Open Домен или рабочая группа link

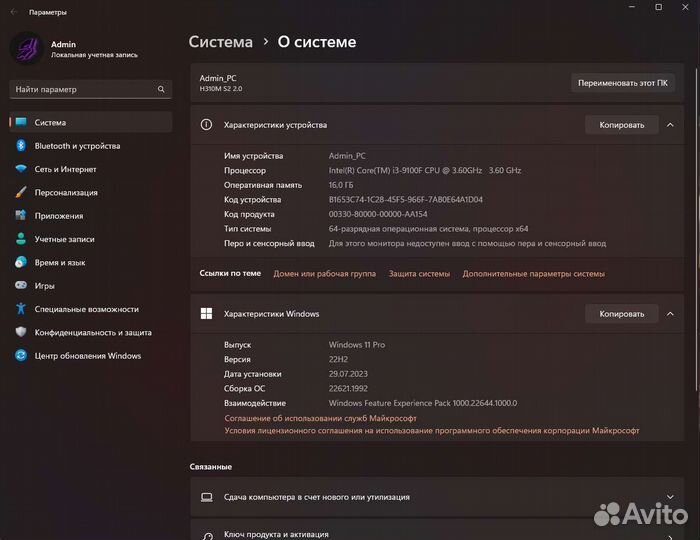tap(325, 274)
